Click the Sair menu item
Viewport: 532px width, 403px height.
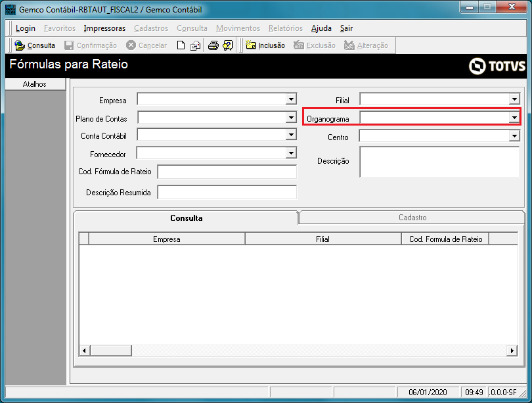346,28
